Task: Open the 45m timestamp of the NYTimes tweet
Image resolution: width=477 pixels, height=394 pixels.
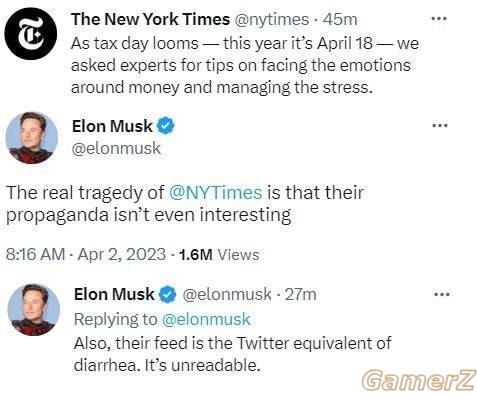Action: (340, 19)
